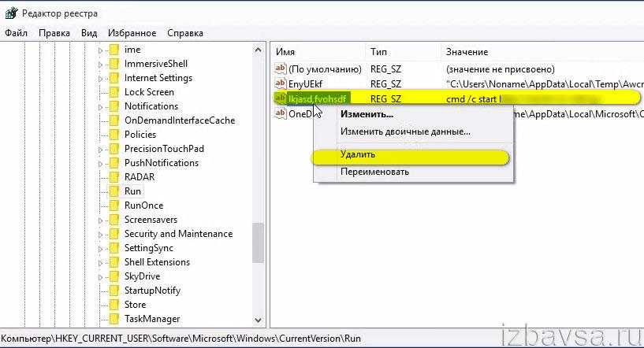Select the RunOnce folder icon
The image size is (644, 348).
tap(114, 205)
